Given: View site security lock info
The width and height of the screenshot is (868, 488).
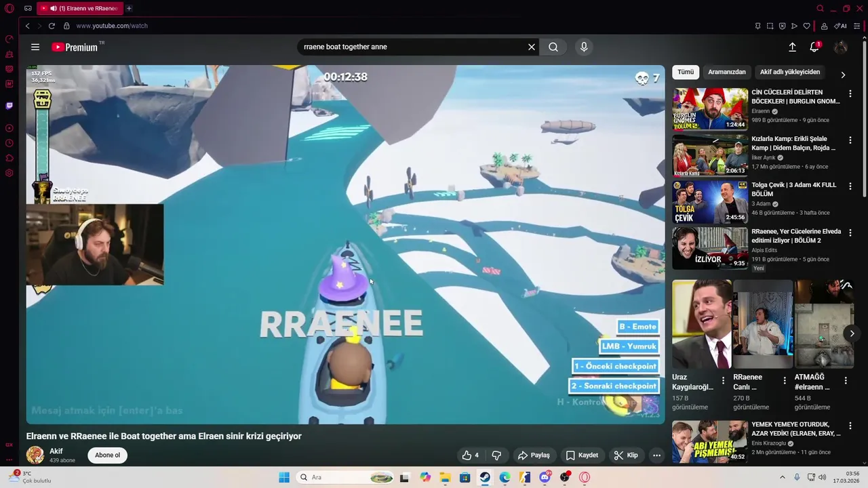Looking at the screenshot, I should (x=66, y=26).
